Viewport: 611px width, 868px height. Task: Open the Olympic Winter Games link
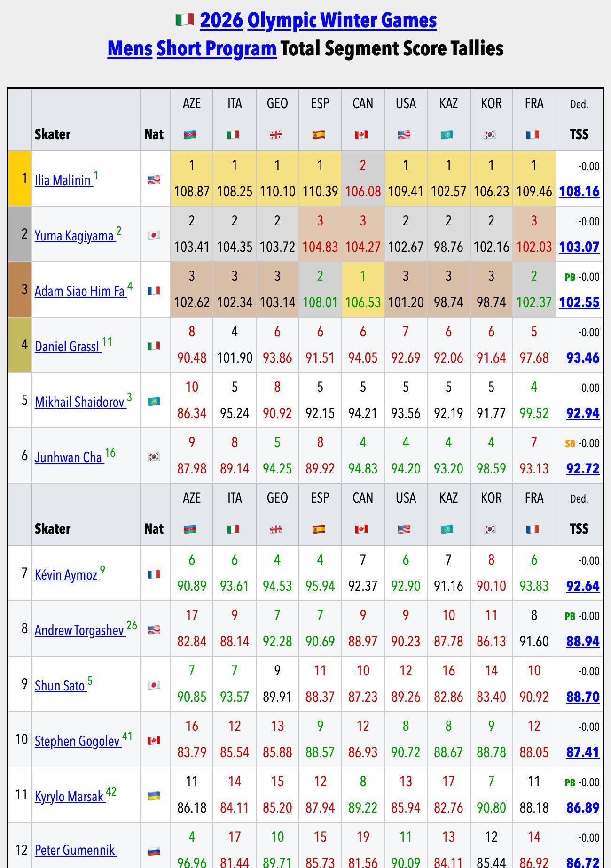[x=342, y=20]
